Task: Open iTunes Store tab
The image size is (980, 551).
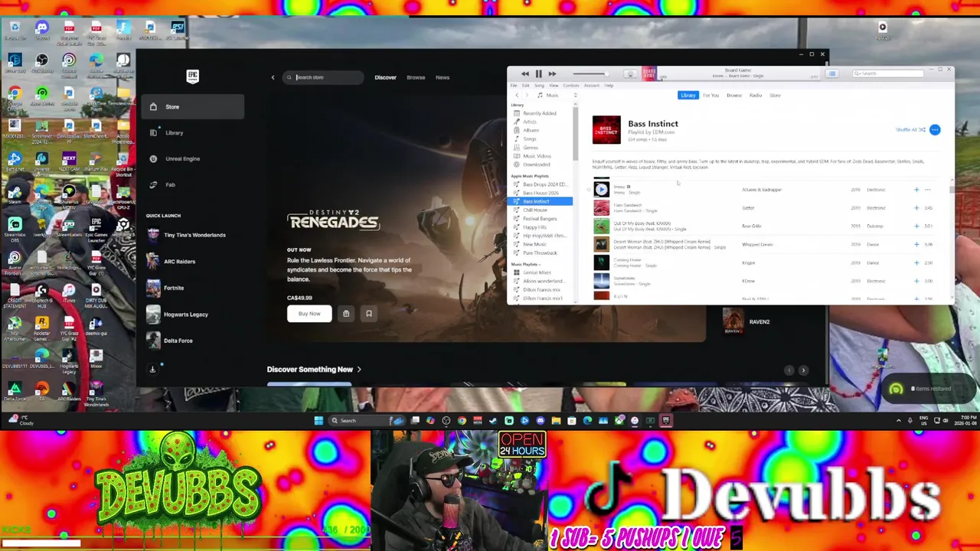Action: tap(776, 96)
